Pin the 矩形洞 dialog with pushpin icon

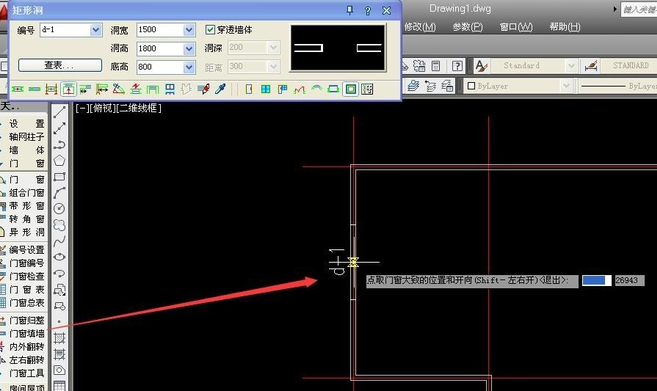(350, 10)
